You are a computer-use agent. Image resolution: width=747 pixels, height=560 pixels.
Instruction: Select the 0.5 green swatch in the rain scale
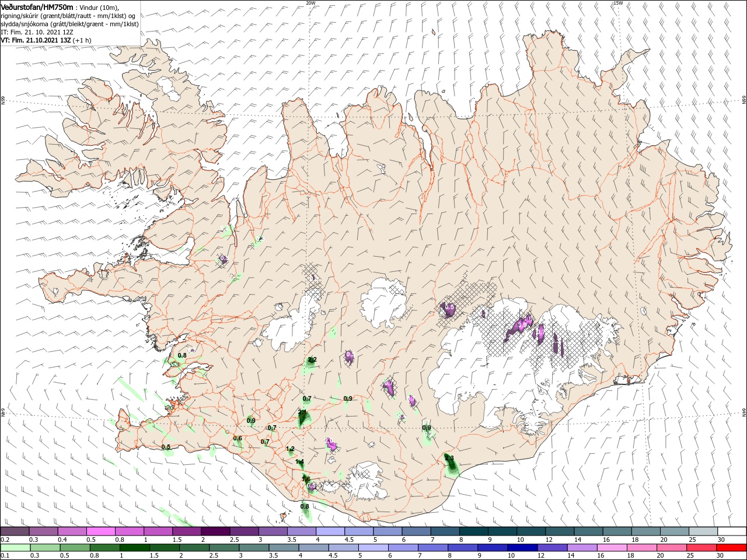pyautogui.click(x=75, y=548)
